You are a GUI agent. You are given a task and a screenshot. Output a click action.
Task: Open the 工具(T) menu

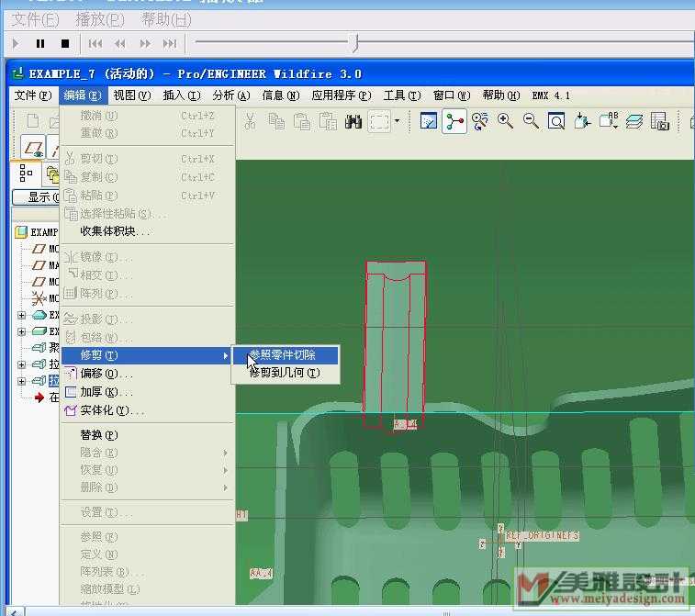(402, 95)
